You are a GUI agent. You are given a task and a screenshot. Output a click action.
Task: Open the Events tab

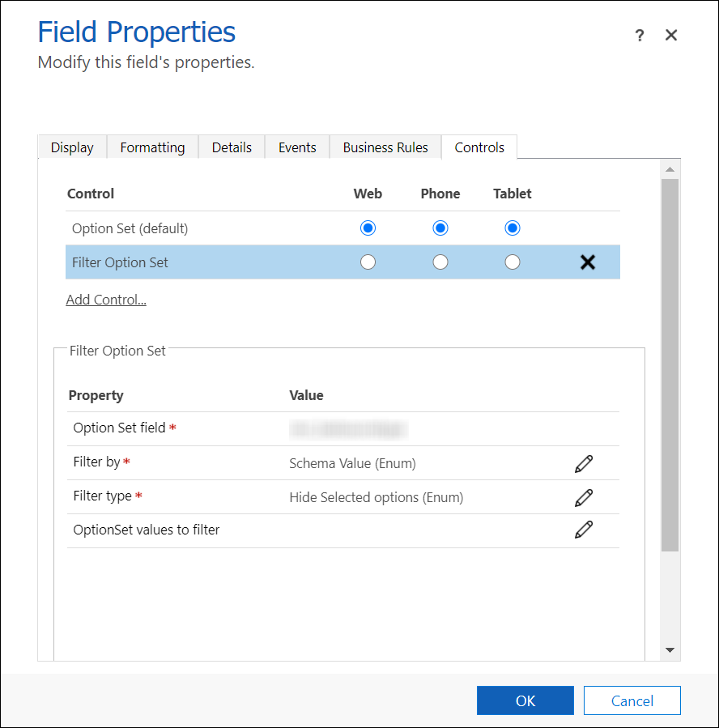[297, 147]
